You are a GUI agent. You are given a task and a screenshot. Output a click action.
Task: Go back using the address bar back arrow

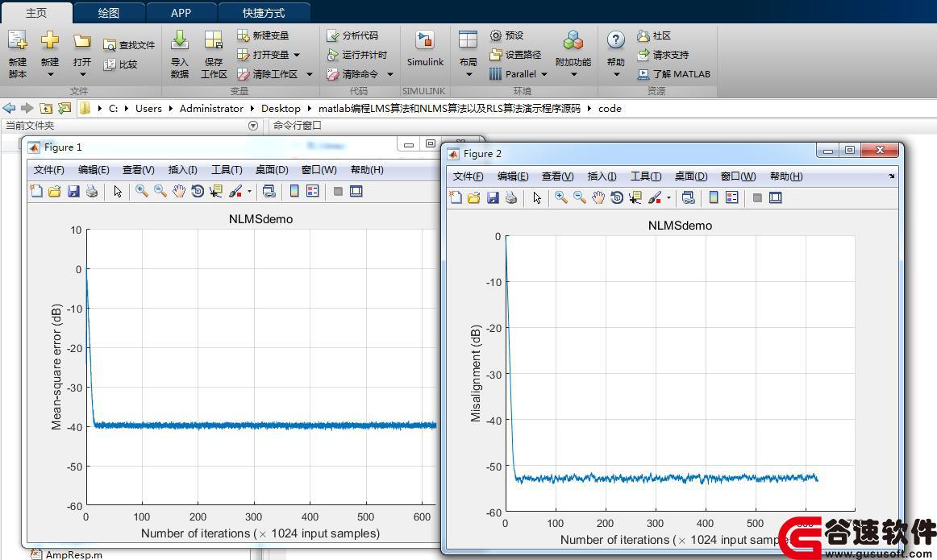tap(9, 108)
